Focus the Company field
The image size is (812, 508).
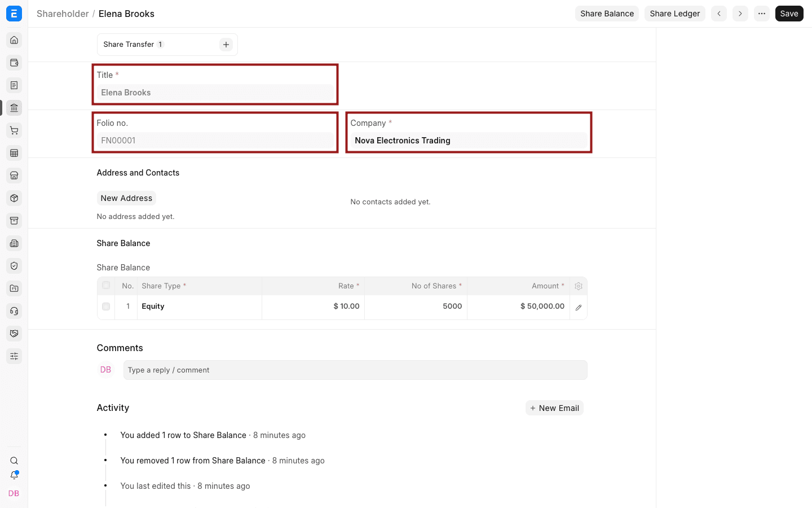[469, 141]
